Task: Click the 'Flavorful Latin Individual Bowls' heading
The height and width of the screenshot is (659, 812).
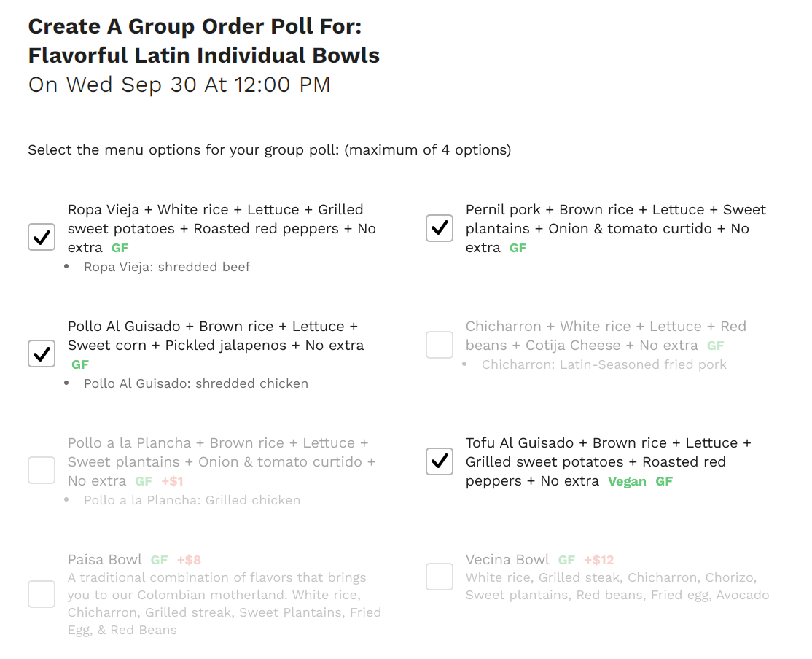Action: (x=204, y=55)
